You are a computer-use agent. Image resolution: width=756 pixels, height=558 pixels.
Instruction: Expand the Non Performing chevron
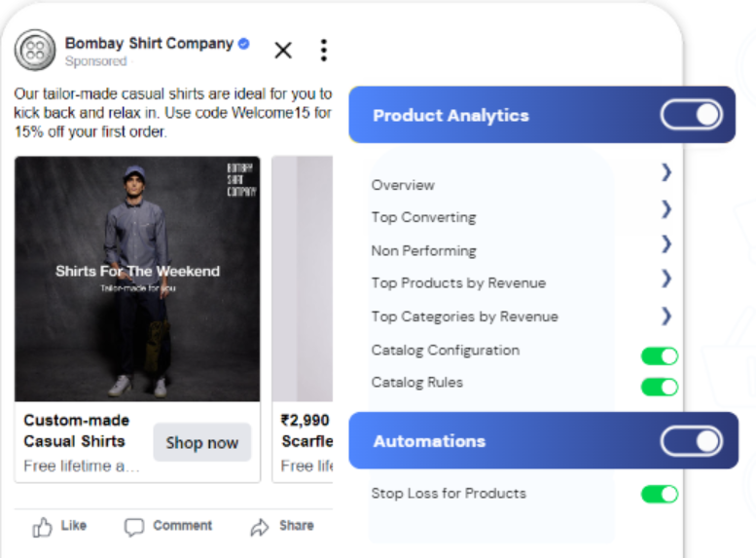click(x=666, y=242)
